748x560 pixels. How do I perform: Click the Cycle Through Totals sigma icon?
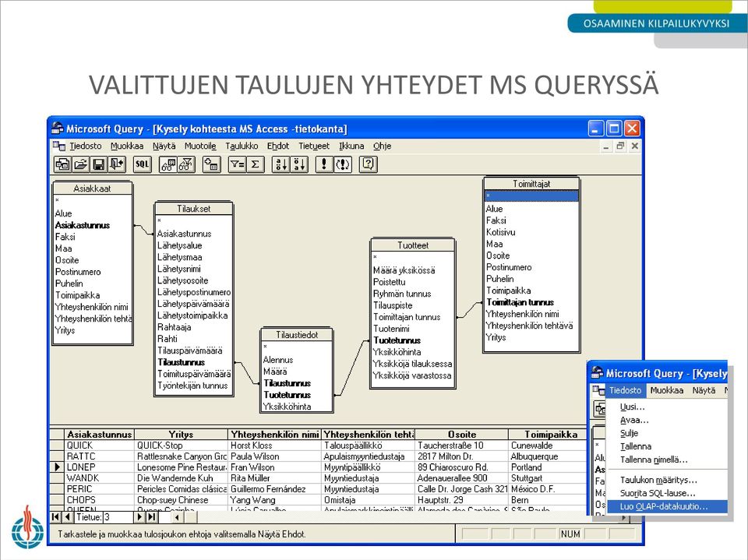(256, 164)
